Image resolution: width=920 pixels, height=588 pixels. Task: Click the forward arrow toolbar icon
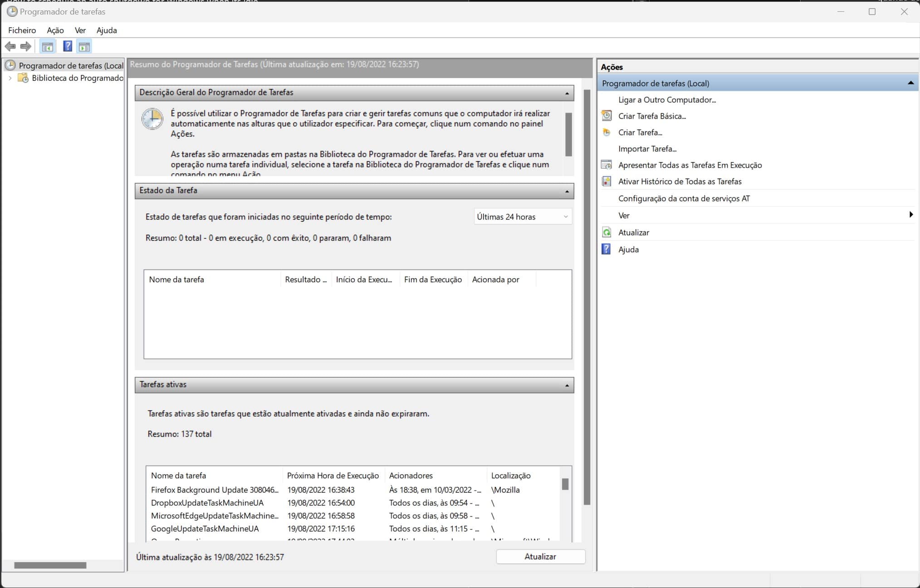(x=26, y=46)
